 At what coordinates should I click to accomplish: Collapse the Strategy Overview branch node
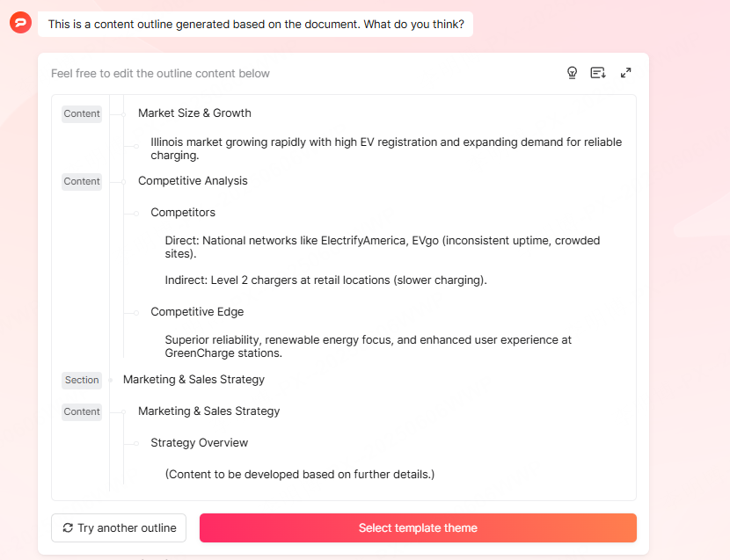(x=139, y=442)
